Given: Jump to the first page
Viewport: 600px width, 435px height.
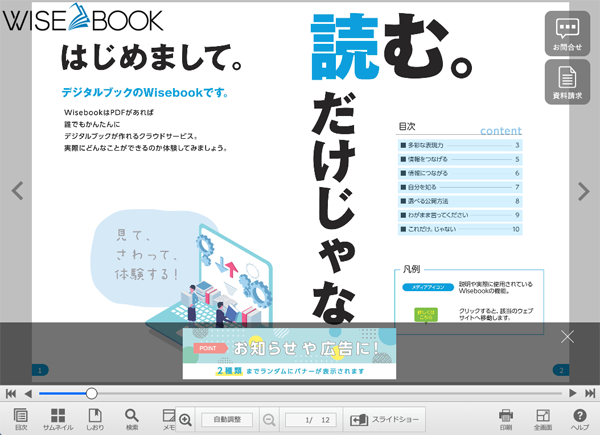Looking at the screenshot, I should point(11,393).
